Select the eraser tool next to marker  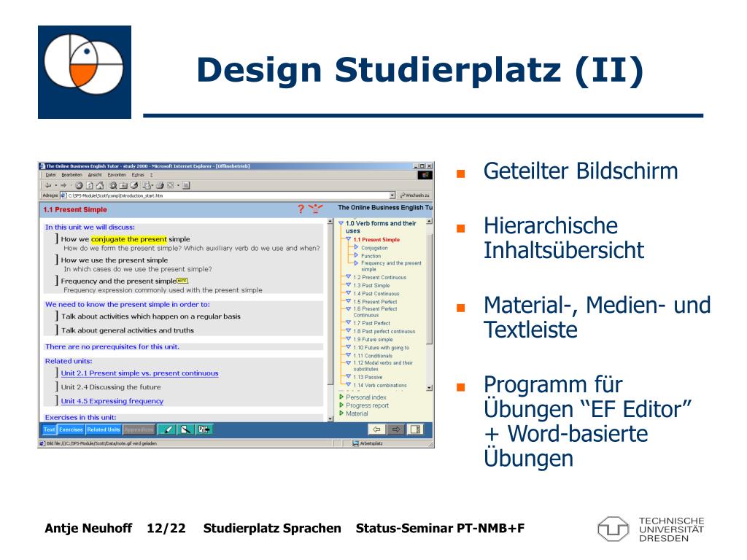coord(186,429)
